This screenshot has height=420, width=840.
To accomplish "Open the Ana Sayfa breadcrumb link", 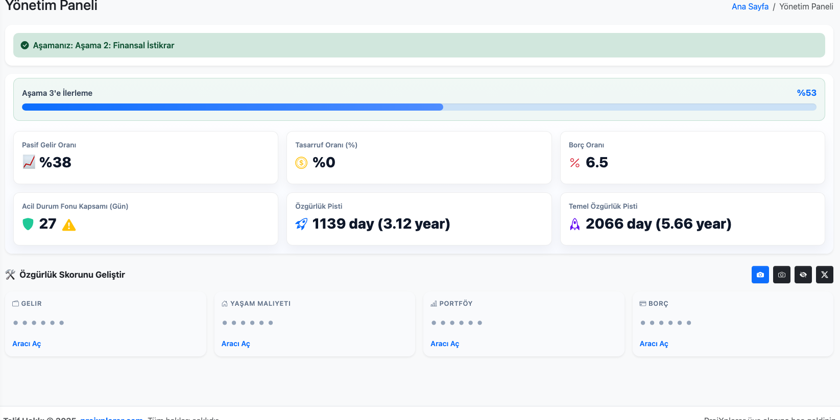I will pyautogui.click(x=750, y=7).
